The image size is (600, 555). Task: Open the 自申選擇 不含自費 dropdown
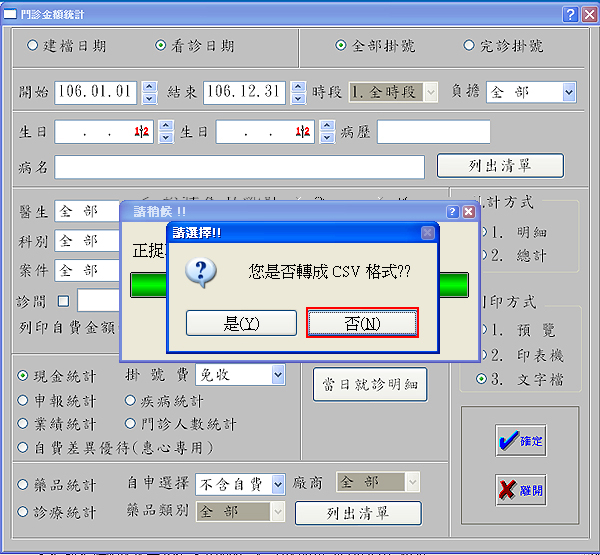[x=277, y=484]
